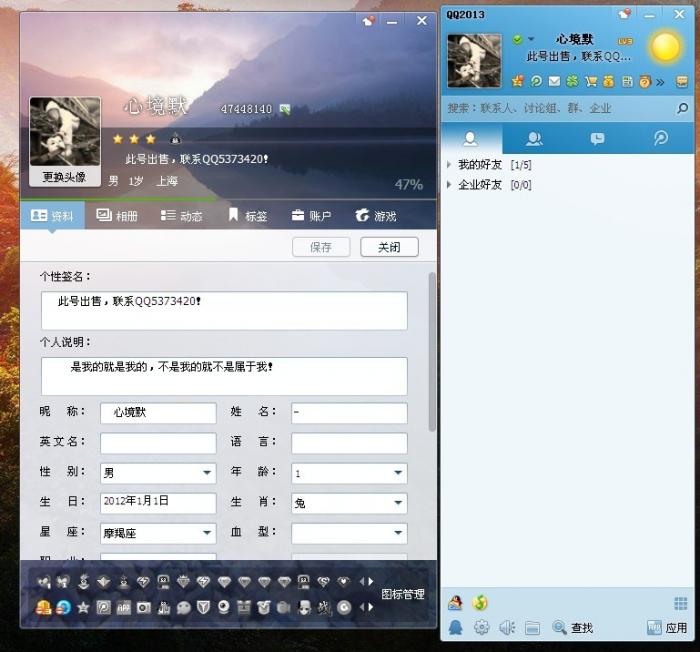Click the chat bubble icon in profile icon bar

click(x=183, y=607)
